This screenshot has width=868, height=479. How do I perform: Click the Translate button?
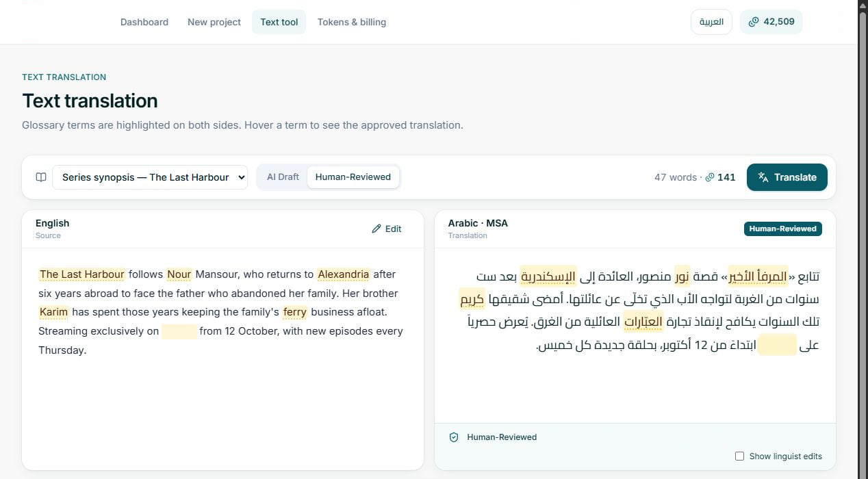(787, 177)
